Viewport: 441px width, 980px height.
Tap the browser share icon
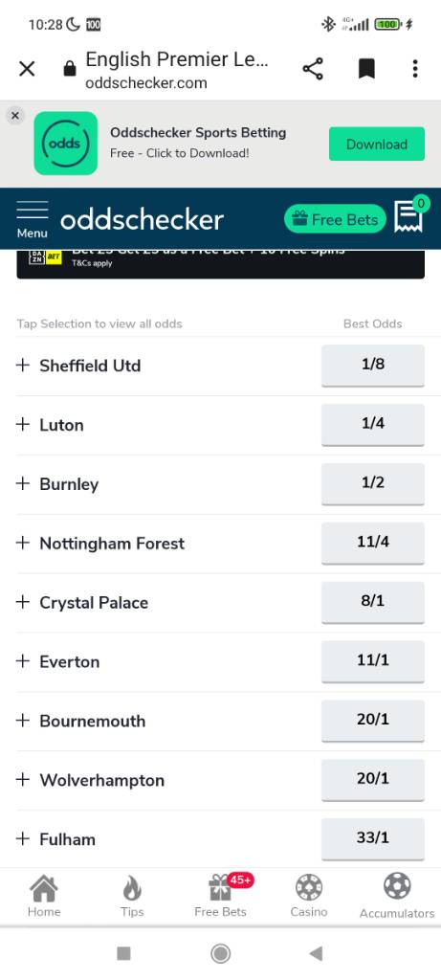[313, 69]
